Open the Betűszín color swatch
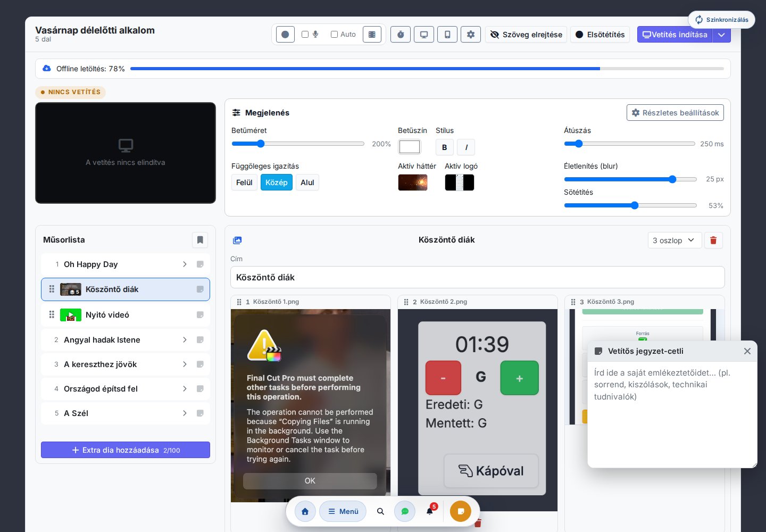The height and width of the screenshot is (532, 766). click(410, 147)
